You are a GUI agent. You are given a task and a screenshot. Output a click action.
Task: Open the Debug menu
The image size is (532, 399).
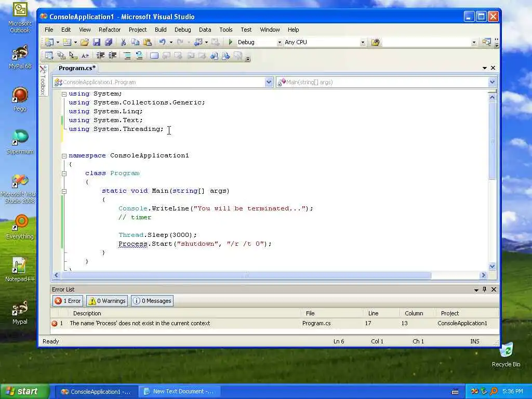click(x=182, y=30)
